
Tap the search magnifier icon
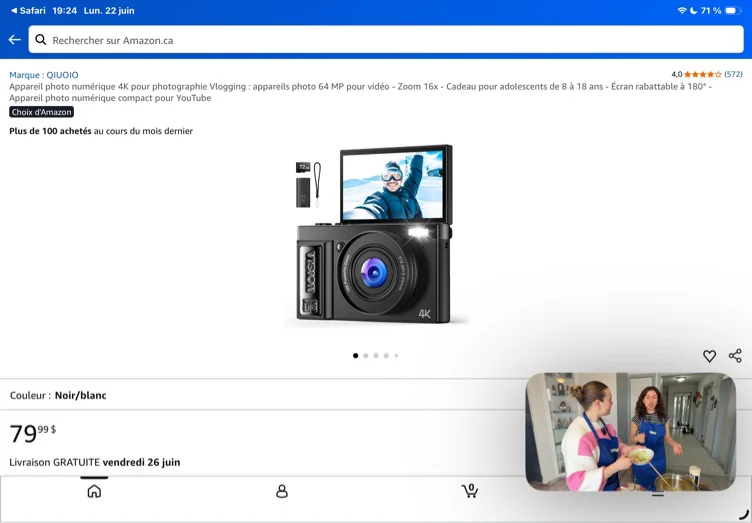point(41,40)
